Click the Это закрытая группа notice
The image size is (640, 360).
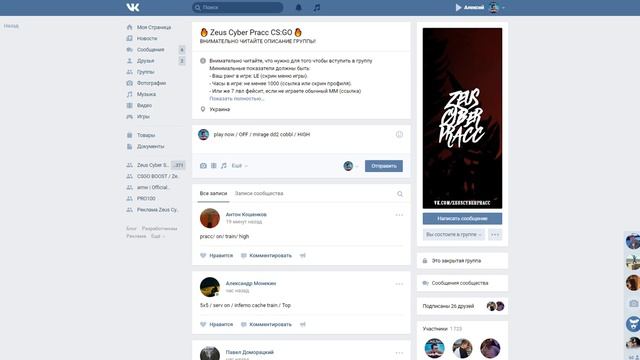(456, 260)
